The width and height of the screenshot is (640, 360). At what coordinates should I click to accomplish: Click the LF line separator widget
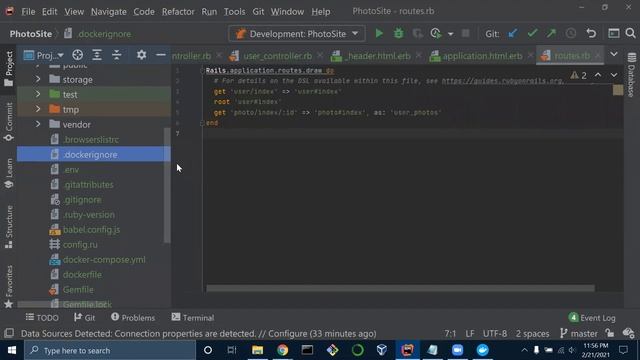[x=470, y=333]
